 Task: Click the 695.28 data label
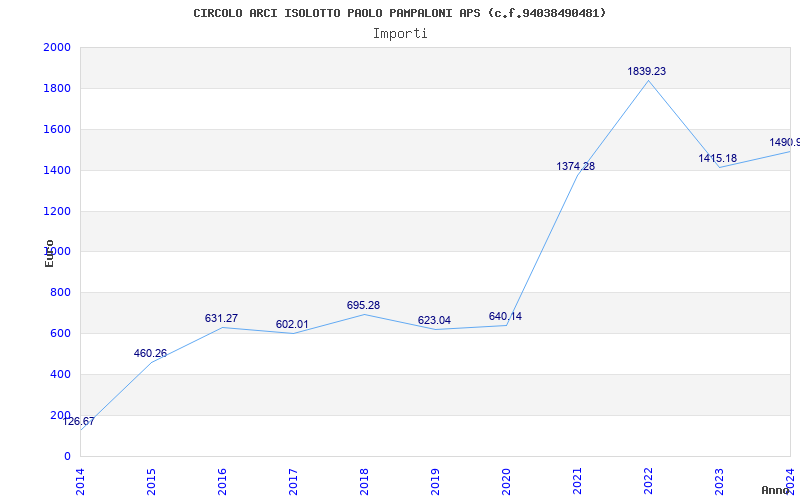click(x=363, y=305)
